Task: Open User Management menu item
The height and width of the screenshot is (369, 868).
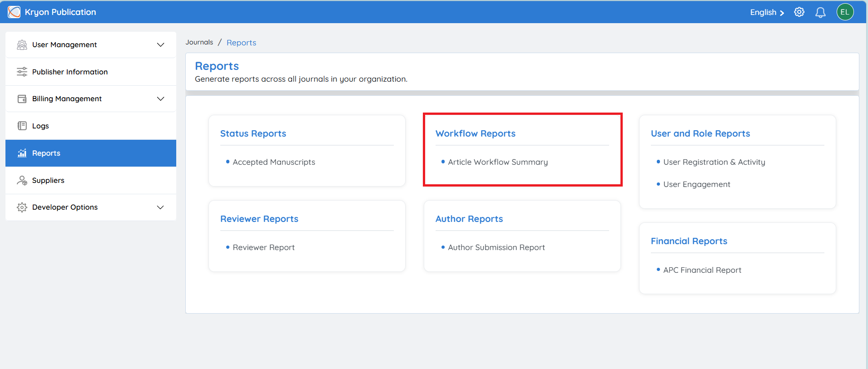Action: tap(91, 44)
